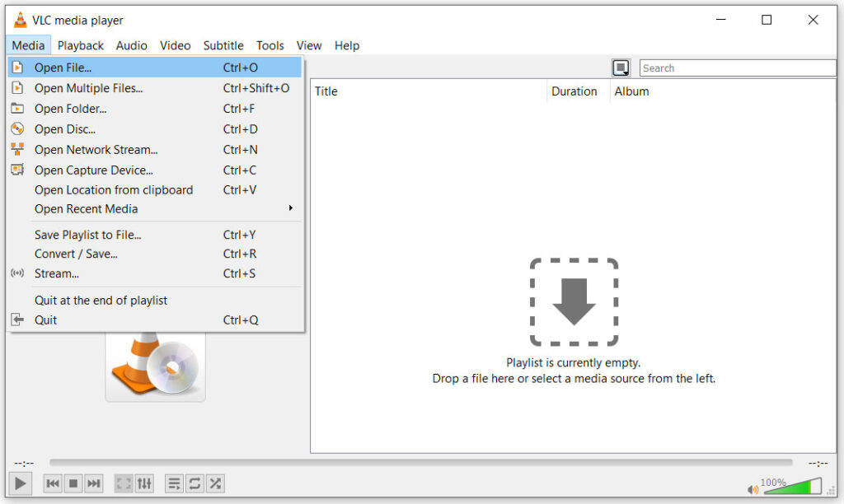Choose Open File... menu entry

click(x=155, y=68)
